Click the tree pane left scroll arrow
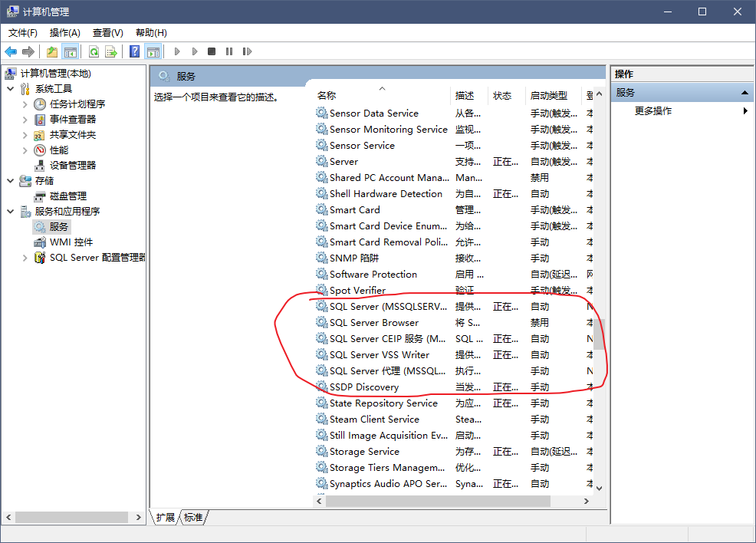 pyautogui.click(x=8, y=518)
